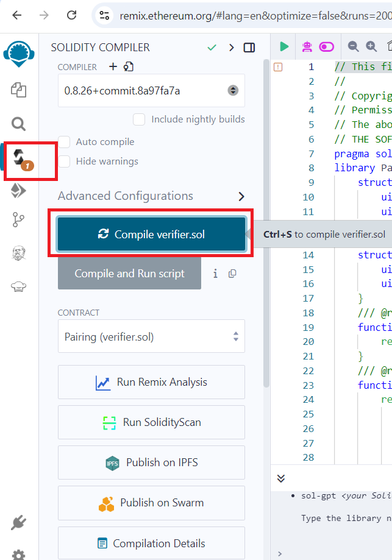
Task: Enable the Auto compile checkbox
Action: pyautogui.click(x=64, y=142)
